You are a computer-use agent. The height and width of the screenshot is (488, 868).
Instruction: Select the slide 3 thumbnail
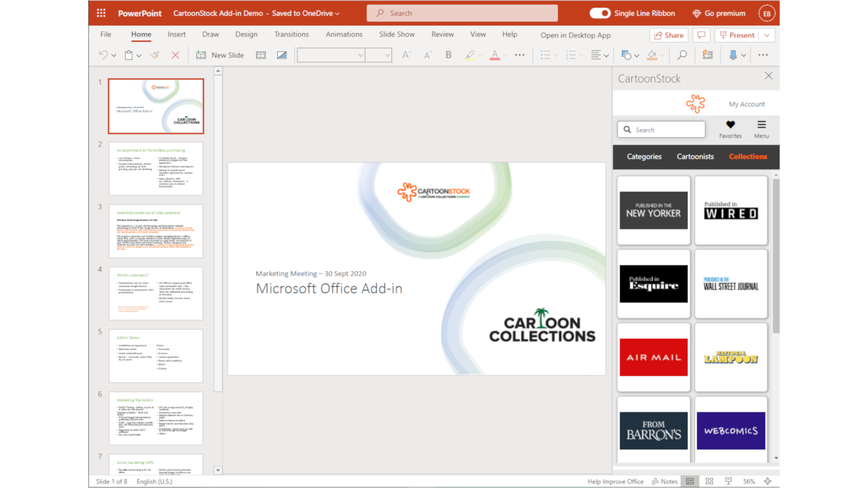point(156,231)
